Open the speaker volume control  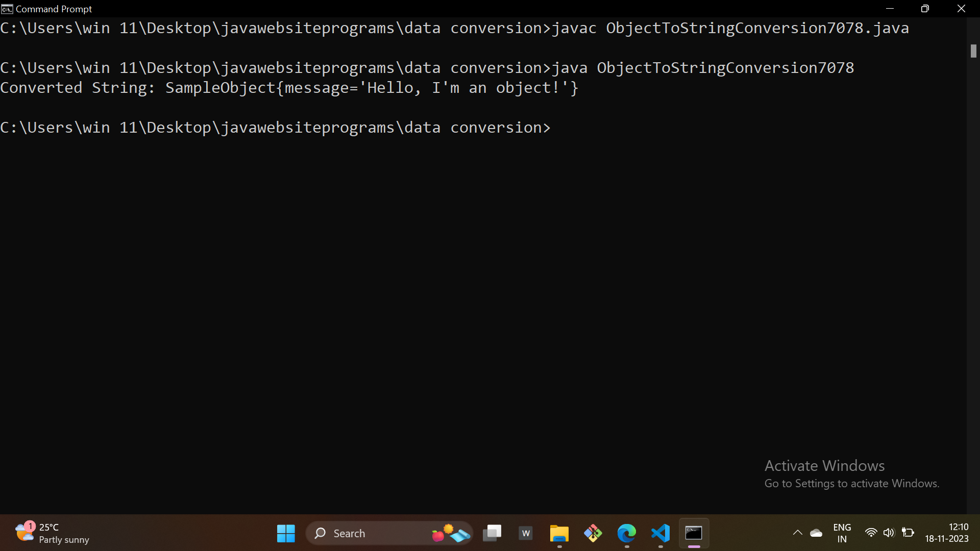(889, 533)
